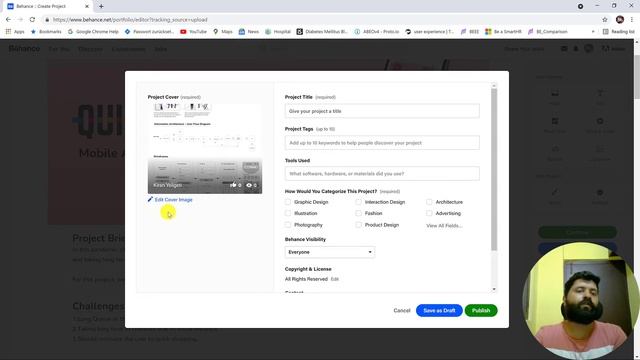Open the Bookmarks star folder
This screenshot has width=640, height=360.
(46, 31)
